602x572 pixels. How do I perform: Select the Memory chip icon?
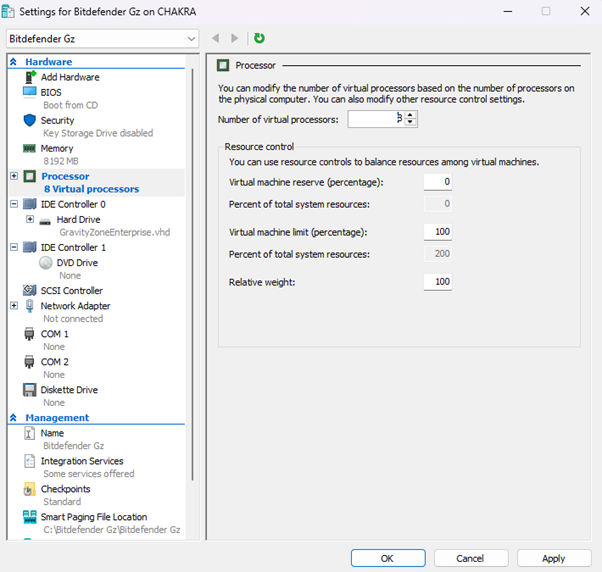coord(29,148)
